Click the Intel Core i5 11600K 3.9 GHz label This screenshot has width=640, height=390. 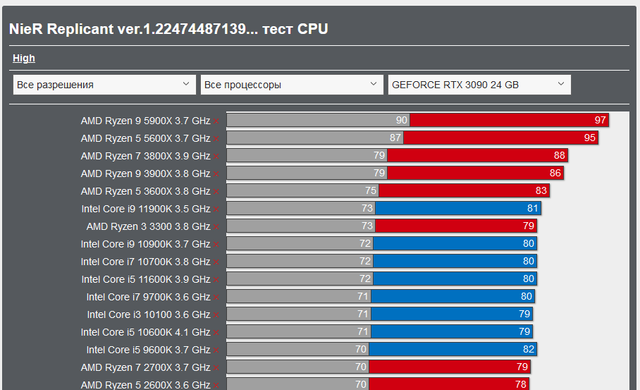[146, 279]
